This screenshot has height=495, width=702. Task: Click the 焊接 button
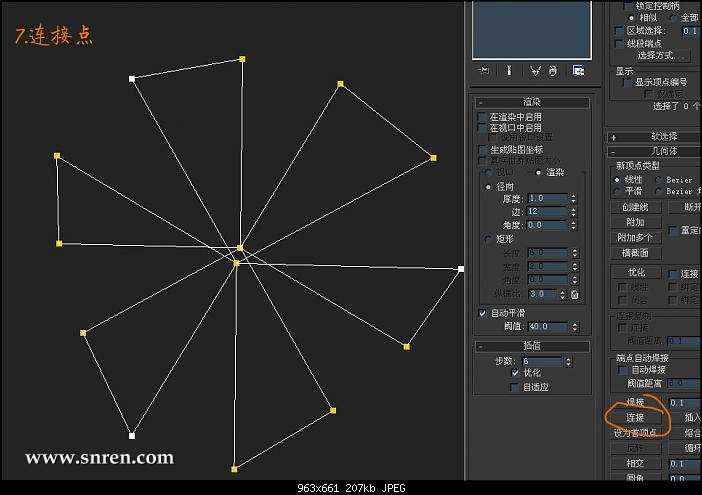pyautogui.click(x=636, y=402)
